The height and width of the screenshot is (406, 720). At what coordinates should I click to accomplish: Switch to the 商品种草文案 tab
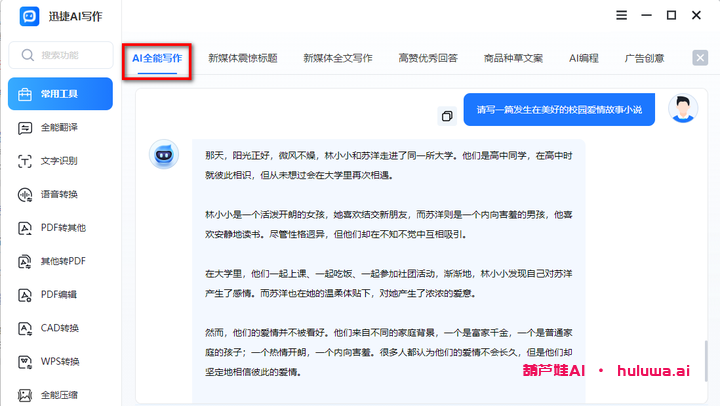[x=513, y=58]
